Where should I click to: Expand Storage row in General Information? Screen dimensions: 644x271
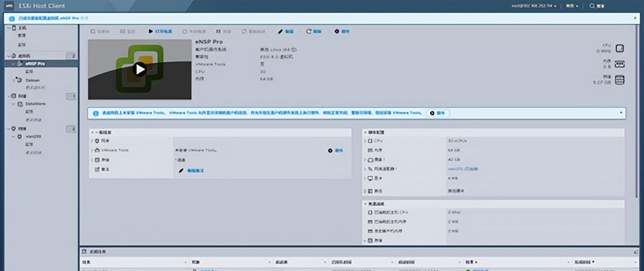click(92, 160)
